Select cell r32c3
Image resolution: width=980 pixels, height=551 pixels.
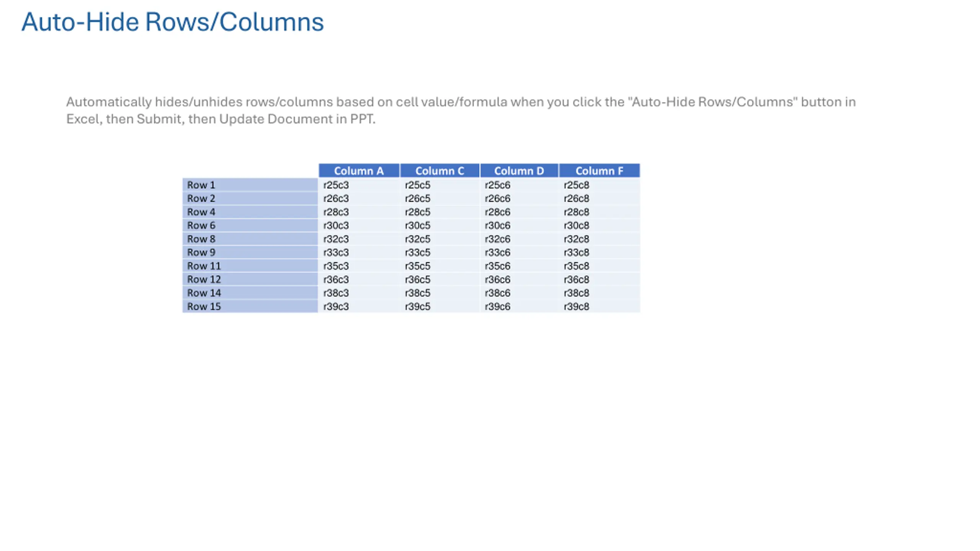point(359,239)
